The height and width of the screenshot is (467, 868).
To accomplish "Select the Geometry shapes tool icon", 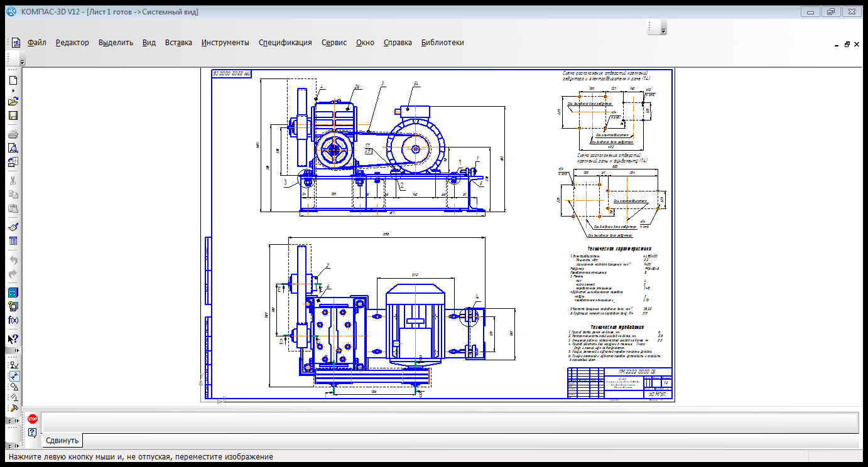I will tap(14, 387).
